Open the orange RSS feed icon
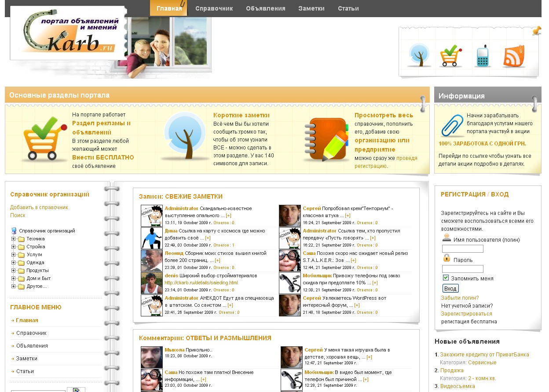The image size is (549, 392). click(x=514, y=56)
